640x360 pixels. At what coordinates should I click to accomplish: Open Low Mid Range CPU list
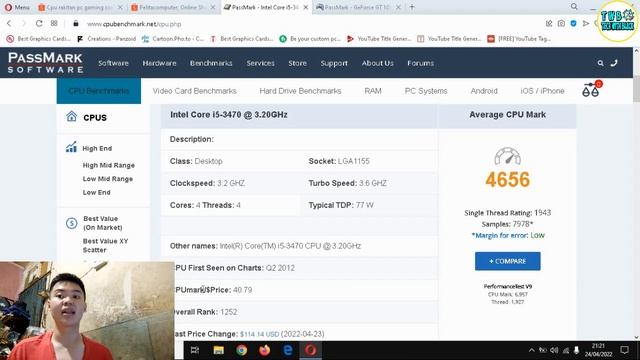click(x=108, y=179)
